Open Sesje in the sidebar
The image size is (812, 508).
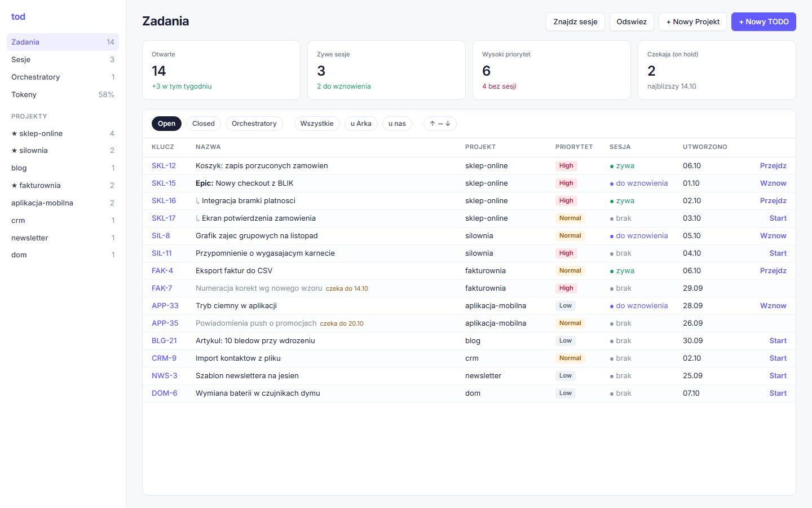coord(63,59)
